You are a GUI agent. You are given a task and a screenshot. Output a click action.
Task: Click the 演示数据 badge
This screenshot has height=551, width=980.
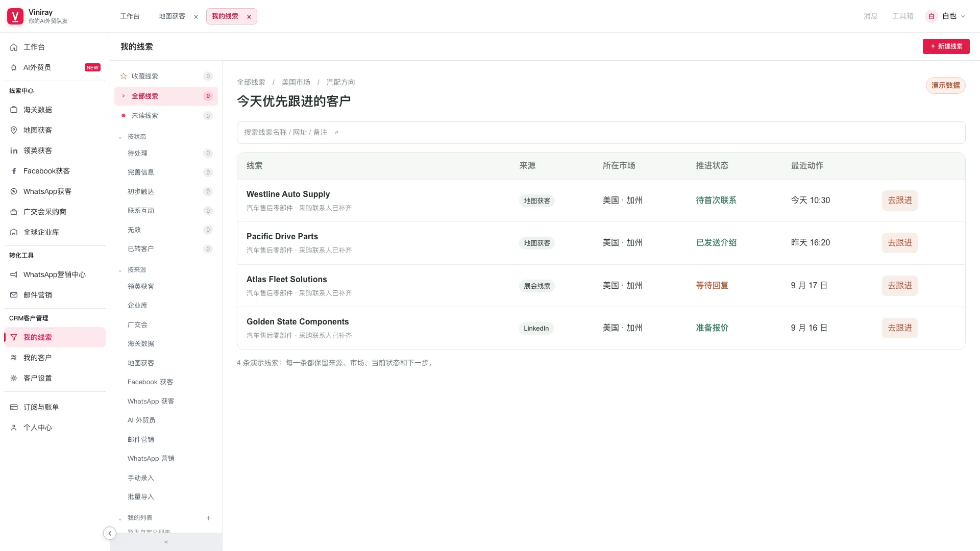(x=946, y=86)
